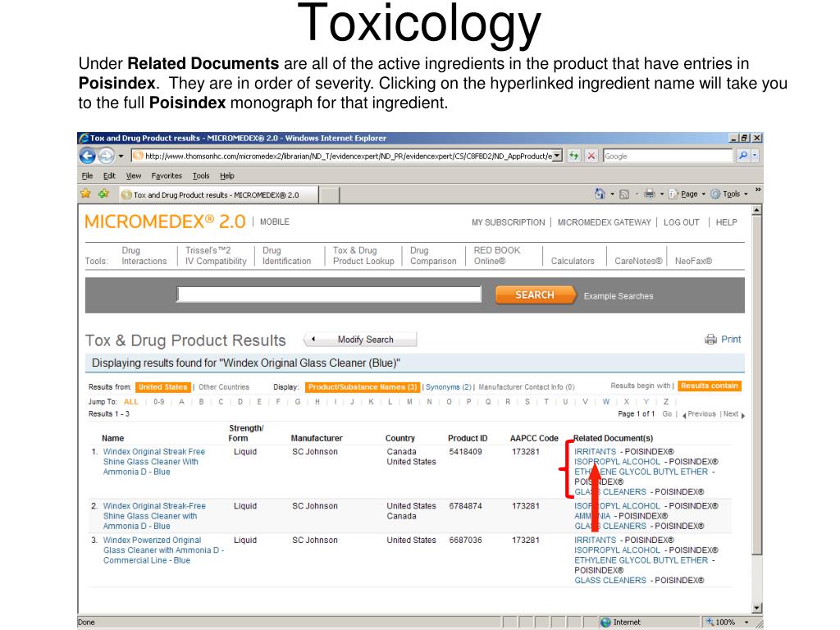Open the Calculators tool
This screenshot has width=840, height=630.
[573, 261]
